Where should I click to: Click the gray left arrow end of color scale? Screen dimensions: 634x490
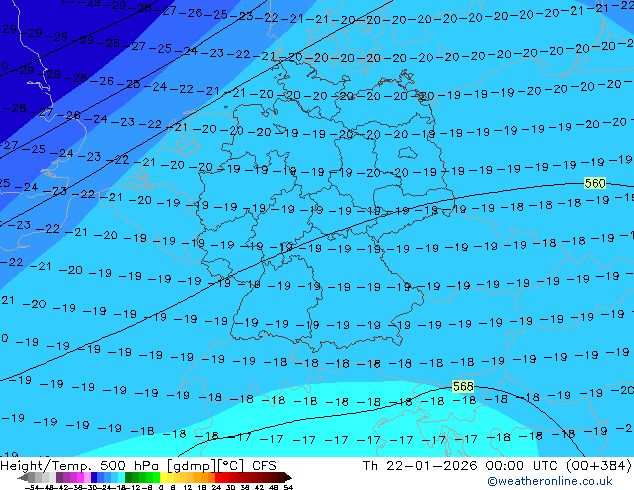coord(23,477)
